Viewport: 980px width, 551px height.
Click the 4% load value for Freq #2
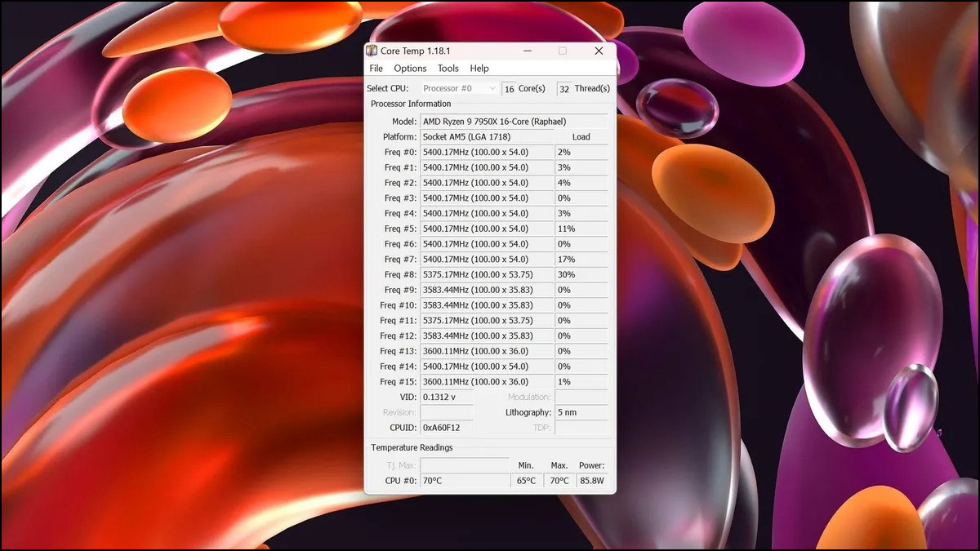click(x=581, y=183)
